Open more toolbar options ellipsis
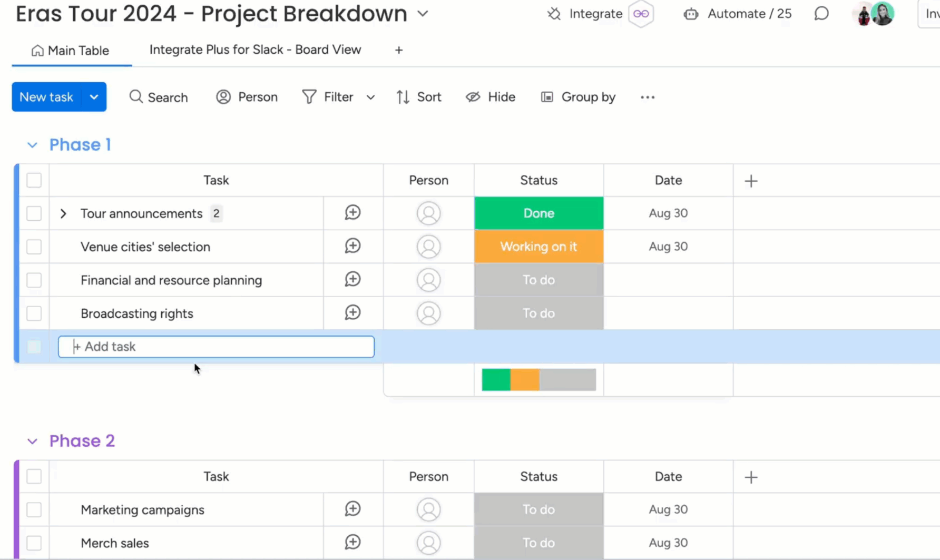The height and width of the screenshot is (560, 940). [648, 97]
